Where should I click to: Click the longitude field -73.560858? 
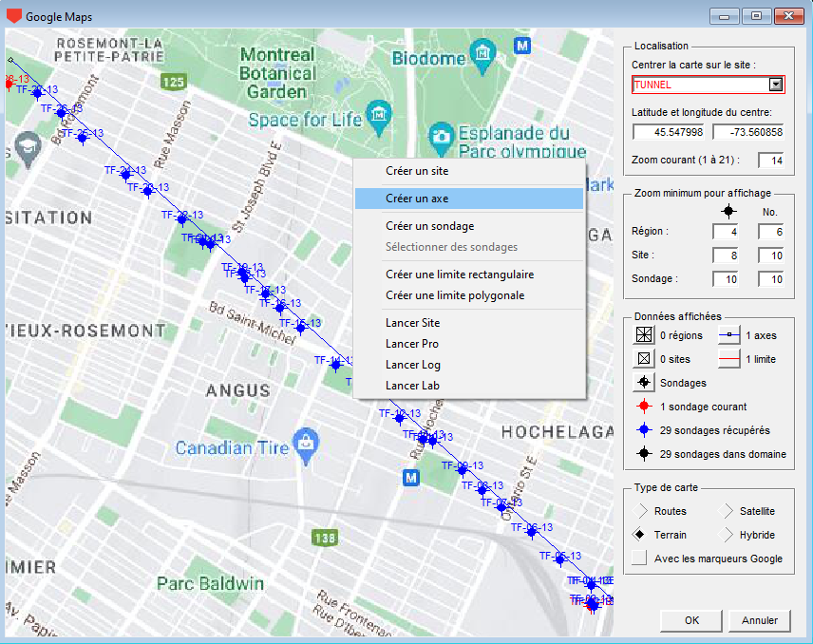pos(748,132)
